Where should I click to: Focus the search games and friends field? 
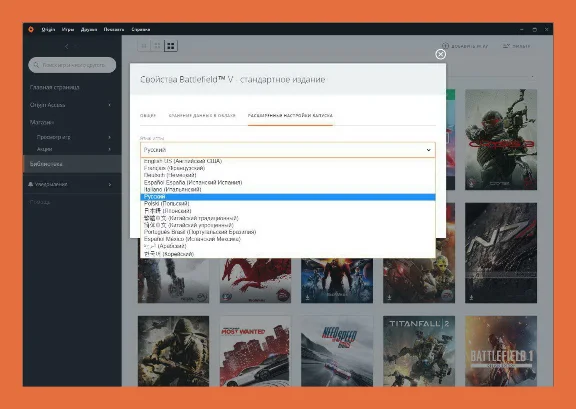(x=72, y=65)
